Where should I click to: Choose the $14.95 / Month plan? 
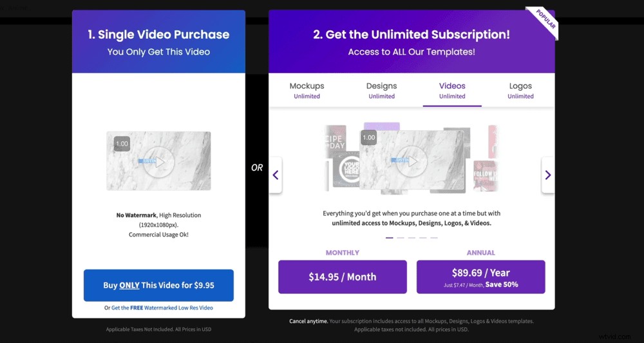[342, 277]
